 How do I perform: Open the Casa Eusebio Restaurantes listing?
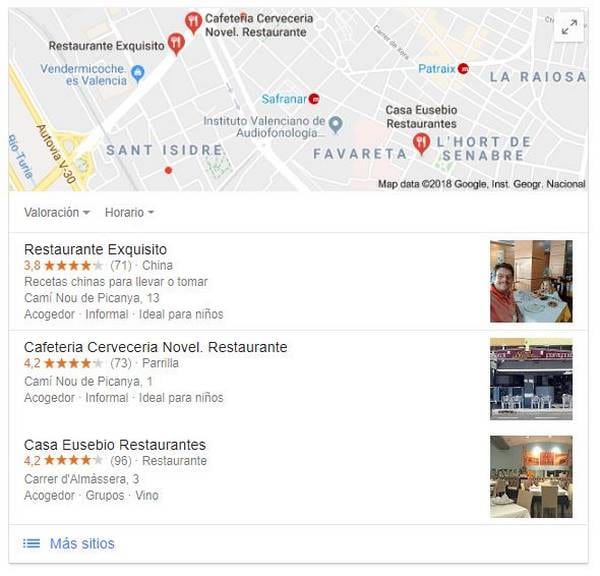115,445
